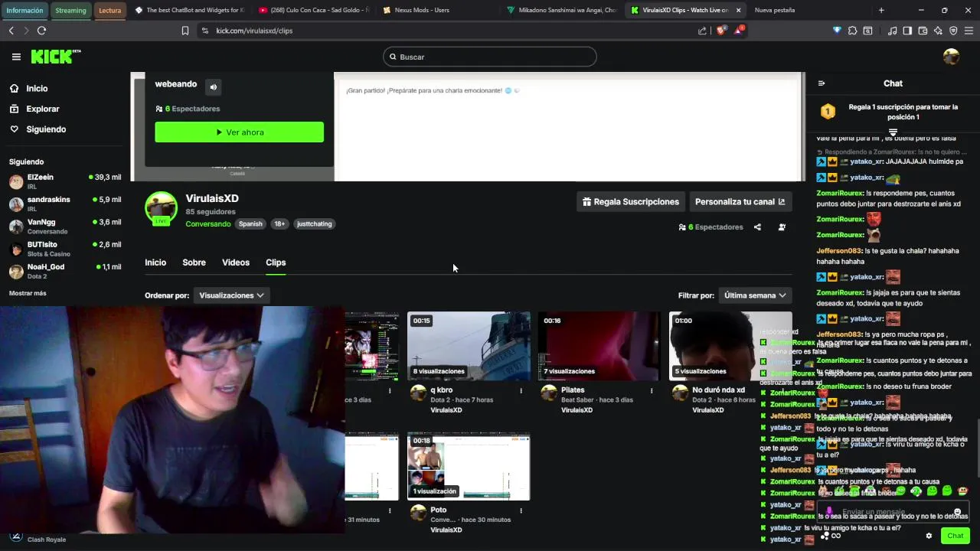Switch to Nexus Mods browser tab
Viewport: 980px width, 551px height.
coord(436,10)
